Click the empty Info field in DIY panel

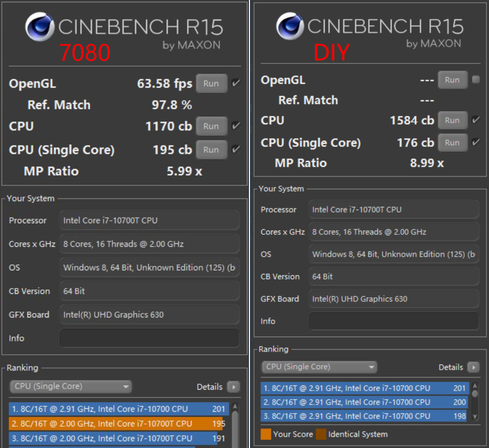click(x=394, y=321)
